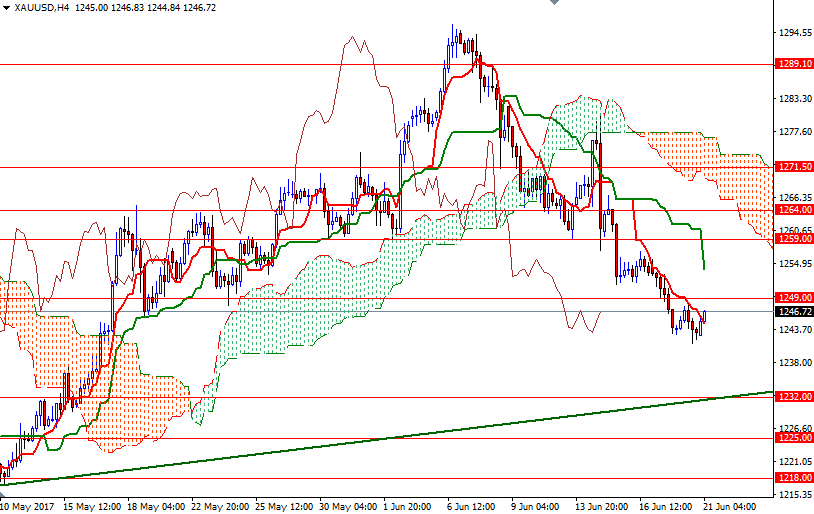Select the 1271.50 resistance level label

pyautogui.click(x=794, y=167)
